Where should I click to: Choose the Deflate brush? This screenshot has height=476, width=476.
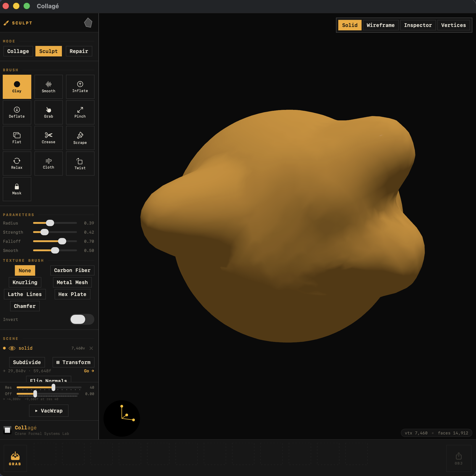tap(17, 112)
